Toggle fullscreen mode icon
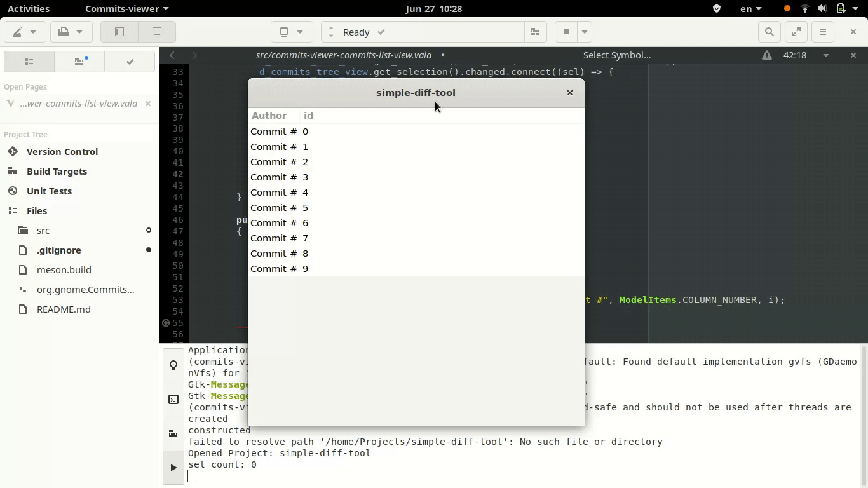868x488 pixels. tap(796, 32)
